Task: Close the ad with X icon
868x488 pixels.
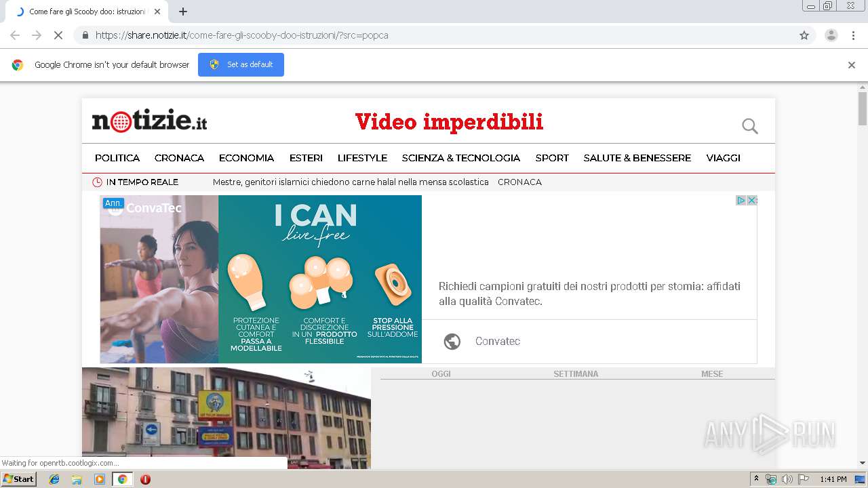Action: (752, 200)
